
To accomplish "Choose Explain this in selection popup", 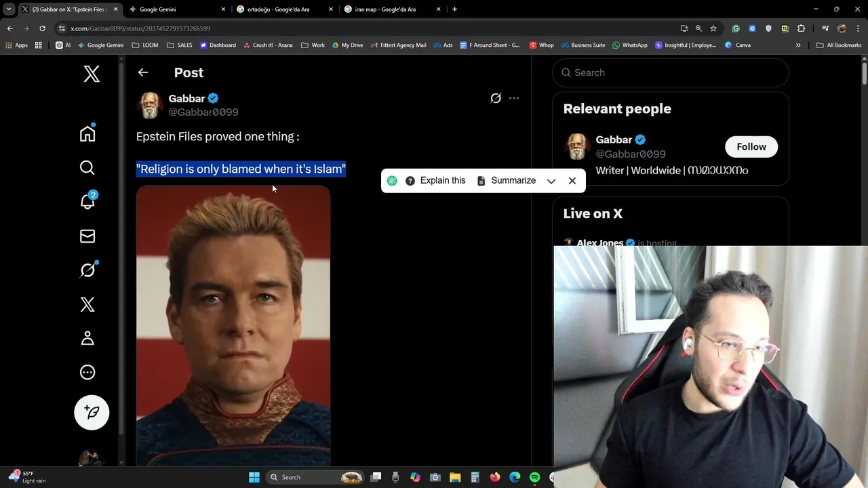I will click(x=435, y=181).
